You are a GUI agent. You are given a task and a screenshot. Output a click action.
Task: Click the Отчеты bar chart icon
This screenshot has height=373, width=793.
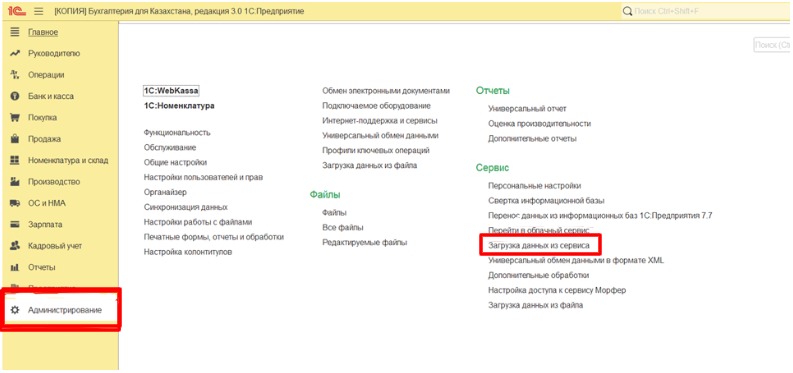[15, 267]
